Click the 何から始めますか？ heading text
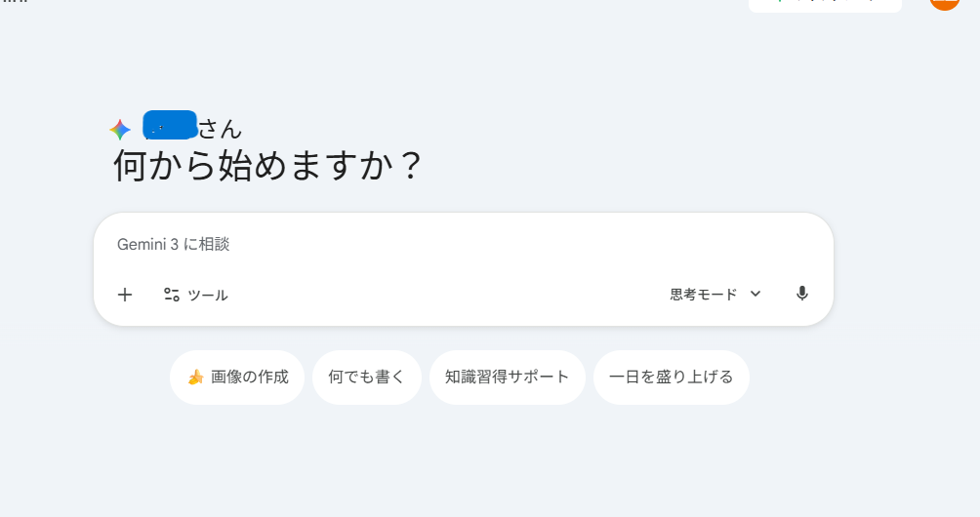The width and height of the screenshot is (980, 517). pyautogui.click(x=267, y=166)
